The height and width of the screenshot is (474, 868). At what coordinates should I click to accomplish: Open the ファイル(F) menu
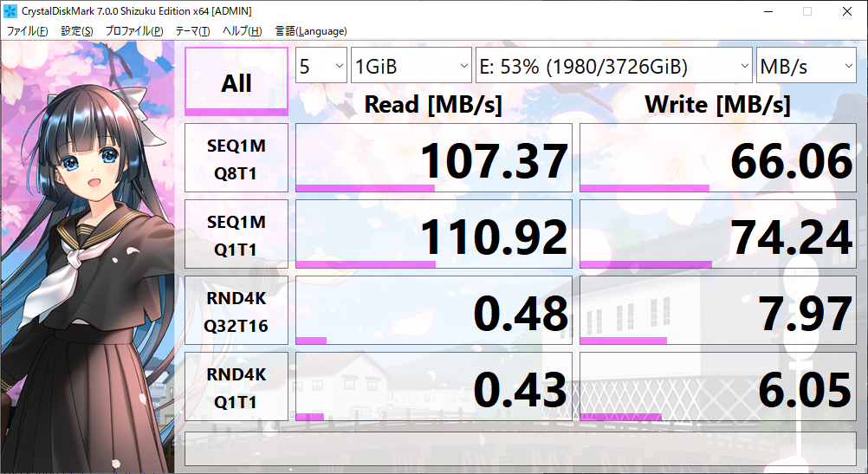(27, 31)
